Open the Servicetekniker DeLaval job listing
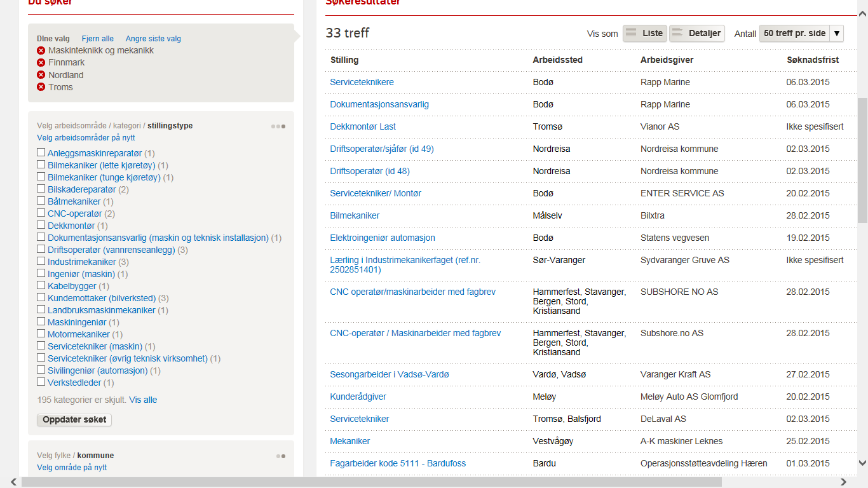The height and width of the screenshot is (488, 868). (x=360, y=419)
